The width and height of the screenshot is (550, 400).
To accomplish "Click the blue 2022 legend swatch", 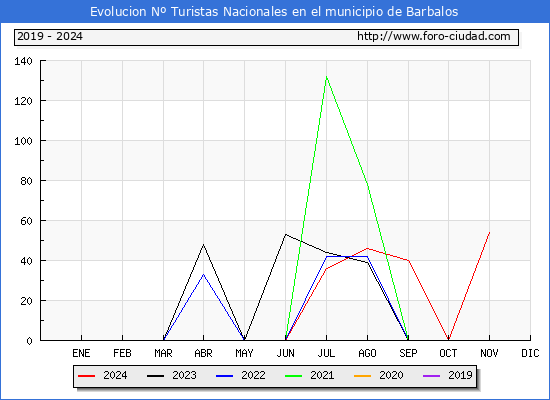I will [224, 376].
